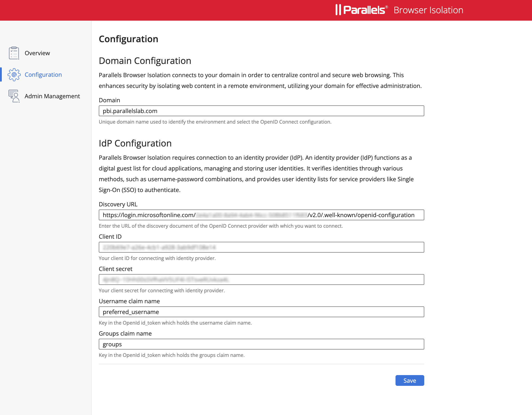Screen dimensions: 532x415
Task: Focus the Domain input field
Action: (x=261, y=111)
